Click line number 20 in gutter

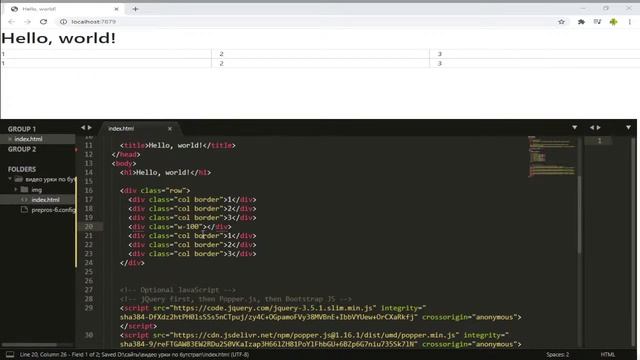coord(89,227)
